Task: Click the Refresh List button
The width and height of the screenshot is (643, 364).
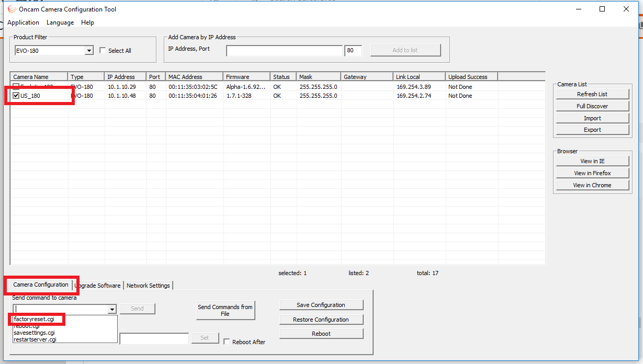Action: [592, 94]
